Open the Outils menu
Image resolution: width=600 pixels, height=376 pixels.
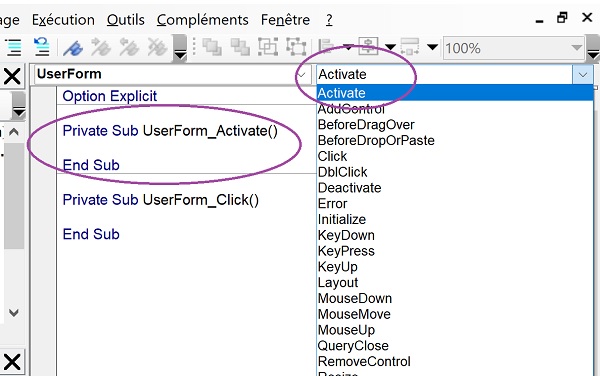tap(126, 20)
